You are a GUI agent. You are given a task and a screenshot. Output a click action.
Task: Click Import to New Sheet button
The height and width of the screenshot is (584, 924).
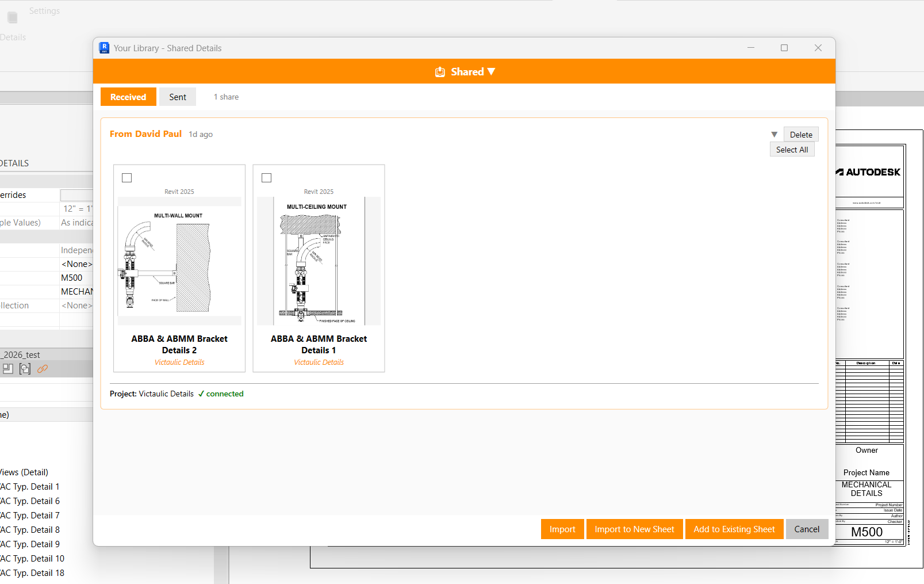point(634,529)
